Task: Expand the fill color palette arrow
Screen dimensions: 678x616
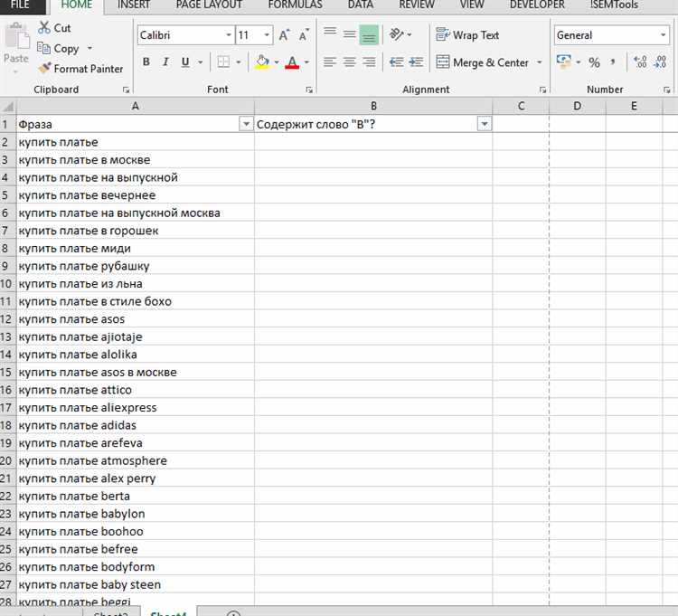Action: (x=277, y=62)
